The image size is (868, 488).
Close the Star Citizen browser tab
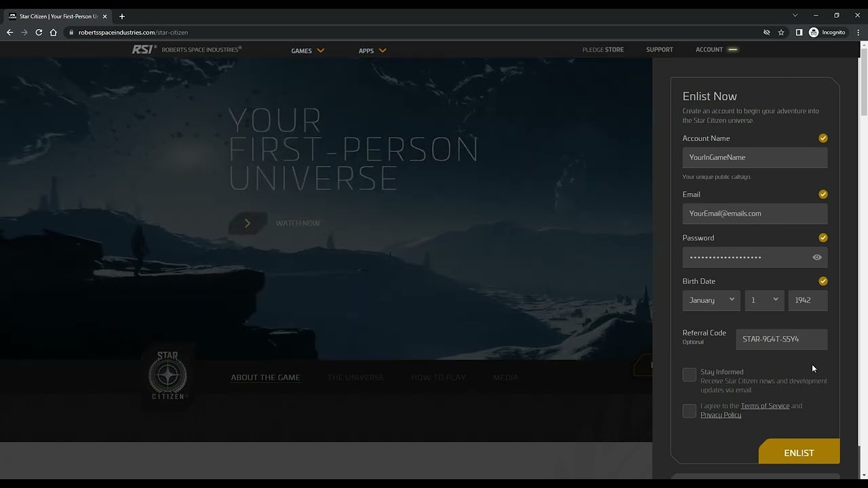point(104,16)
